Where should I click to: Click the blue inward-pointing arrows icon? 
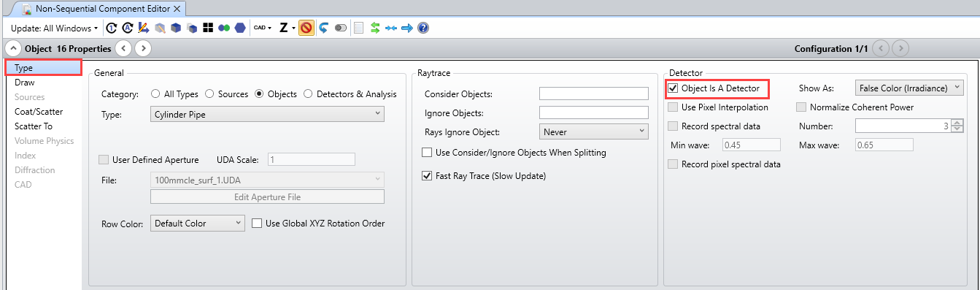click(391, 28)
